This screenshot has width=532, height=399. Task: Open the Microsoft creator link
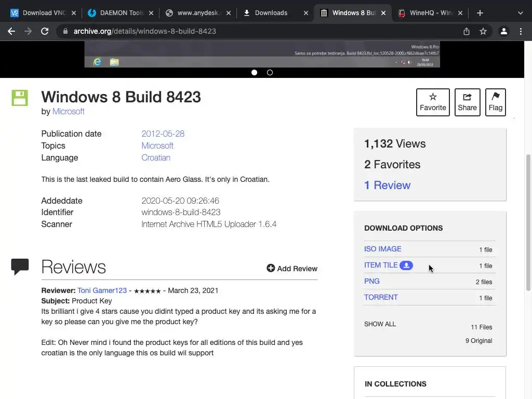[68, 111]
